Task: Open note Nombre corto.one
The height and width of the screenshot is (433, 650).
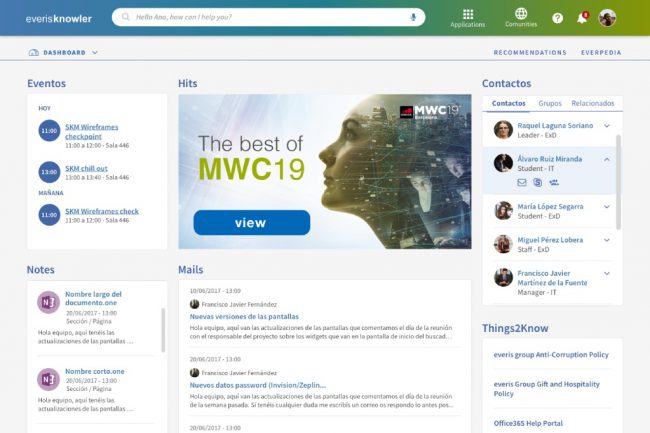Action: click(x=95, y=371)
